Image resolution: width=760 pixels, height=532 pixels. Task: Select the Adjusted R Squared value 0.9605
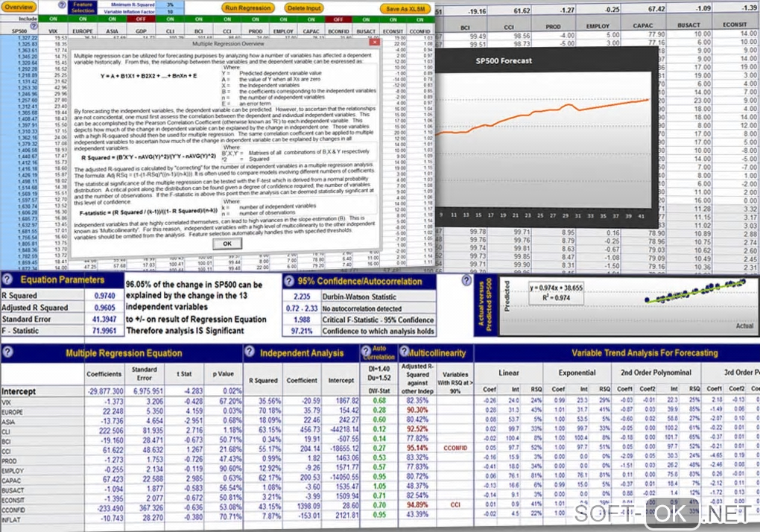104,307
